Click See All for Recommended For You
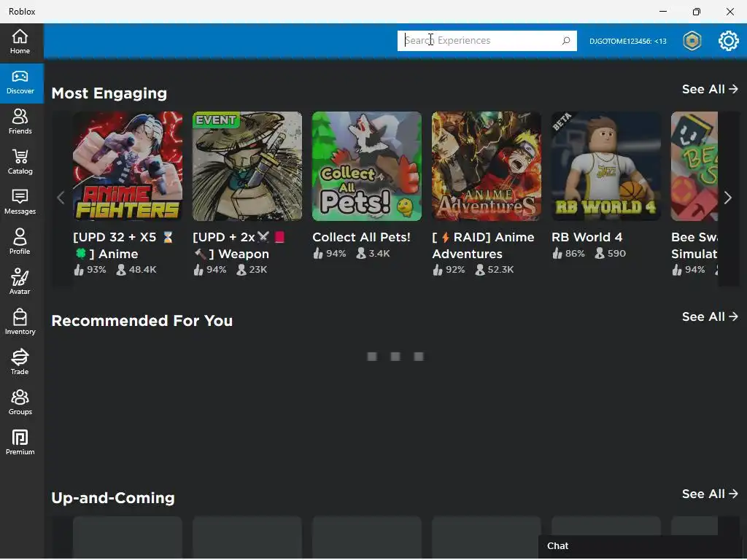747x560 pixels. [x=710, y=316]
